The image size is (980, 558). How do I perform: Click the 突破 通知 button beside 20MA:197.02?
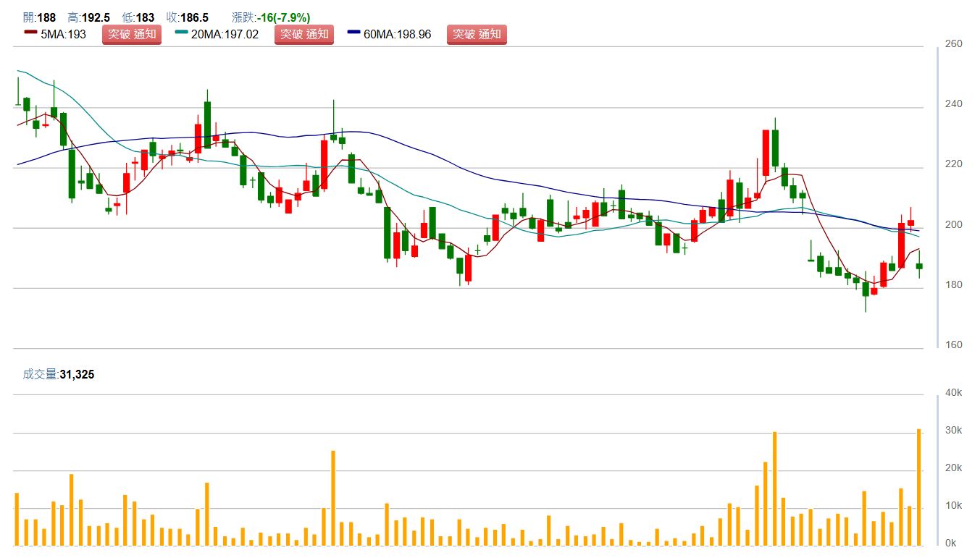304,34
